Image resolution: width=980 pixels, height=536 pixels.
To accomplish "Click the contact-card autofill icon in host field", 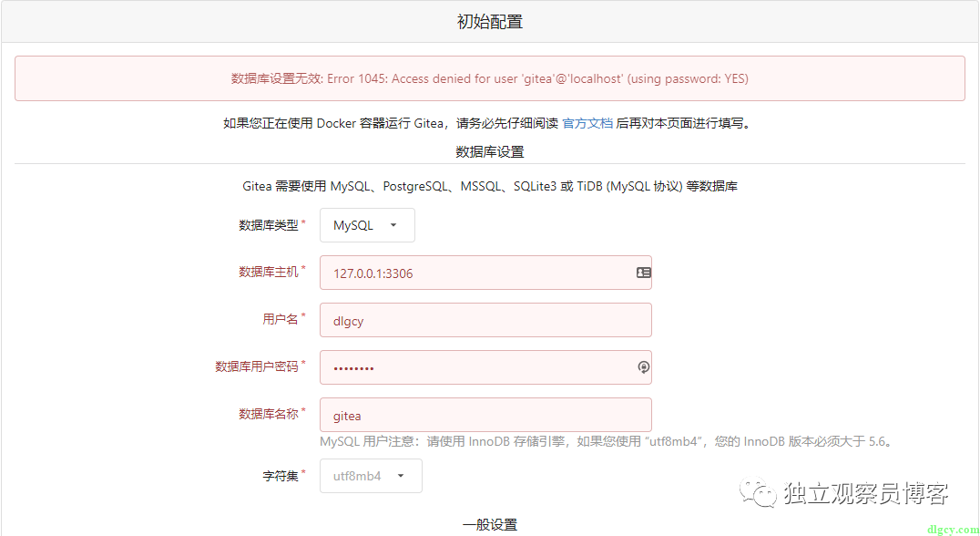I will click(x=643, y=273).
